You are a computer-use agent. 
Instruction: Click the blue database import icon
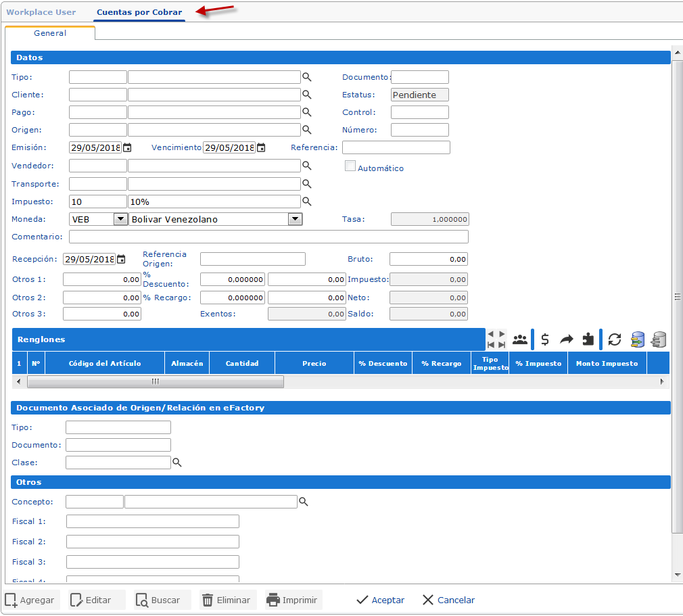tap(637, 339)
